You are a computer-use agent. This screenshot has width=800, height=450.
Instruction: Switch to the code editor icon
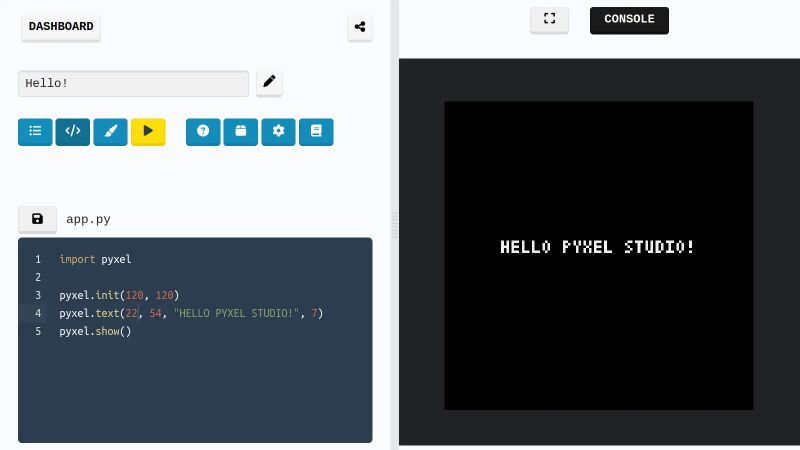72,132
